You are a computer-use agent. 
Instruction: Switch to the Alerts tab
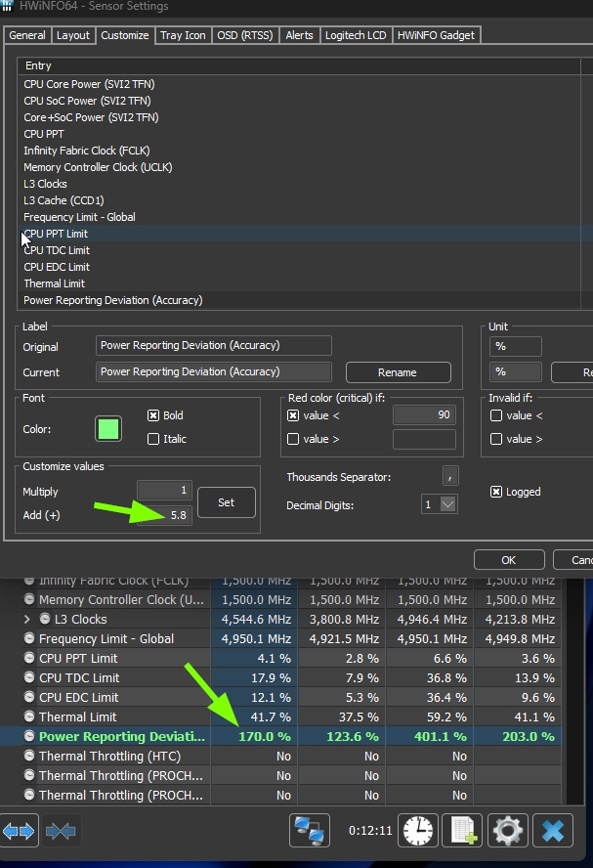[299, 35]
